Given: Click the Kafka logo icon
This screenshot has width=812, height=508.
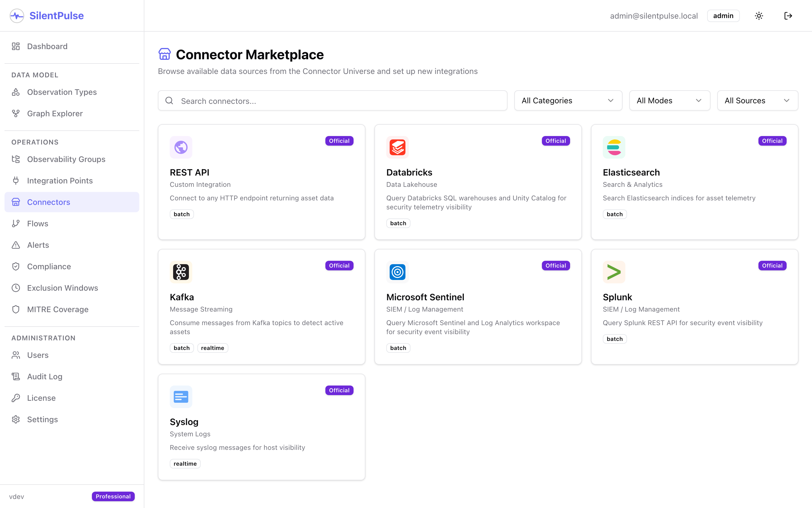Looking at the screenshot, I should [181, 272].
